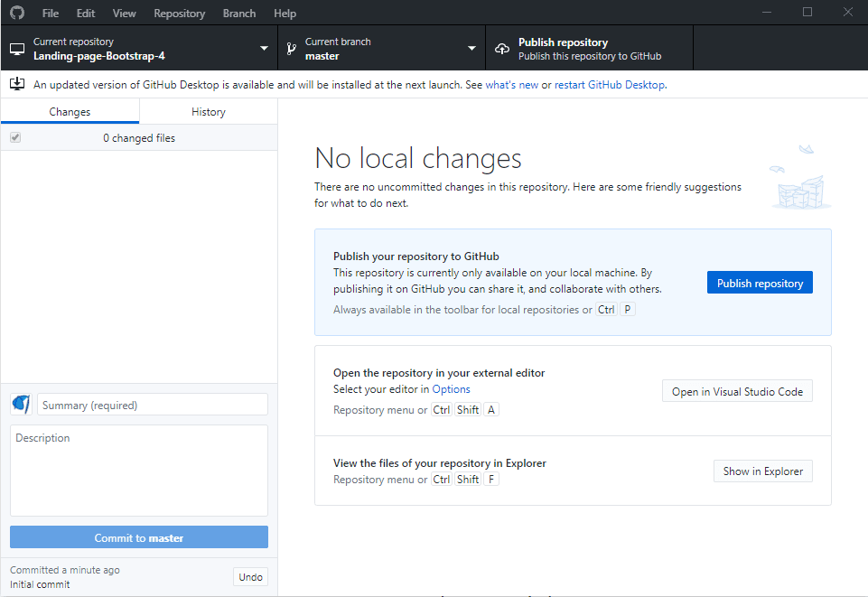Expand the Current repository dropdown arrow
This screenshot has width=868, height=597.
tap(264, 48)
